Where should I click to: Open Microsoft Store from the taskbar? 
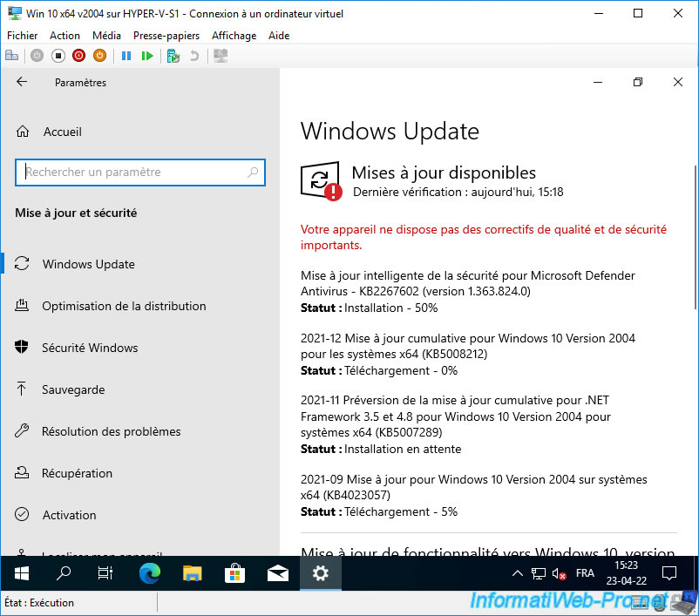point(235,573)
